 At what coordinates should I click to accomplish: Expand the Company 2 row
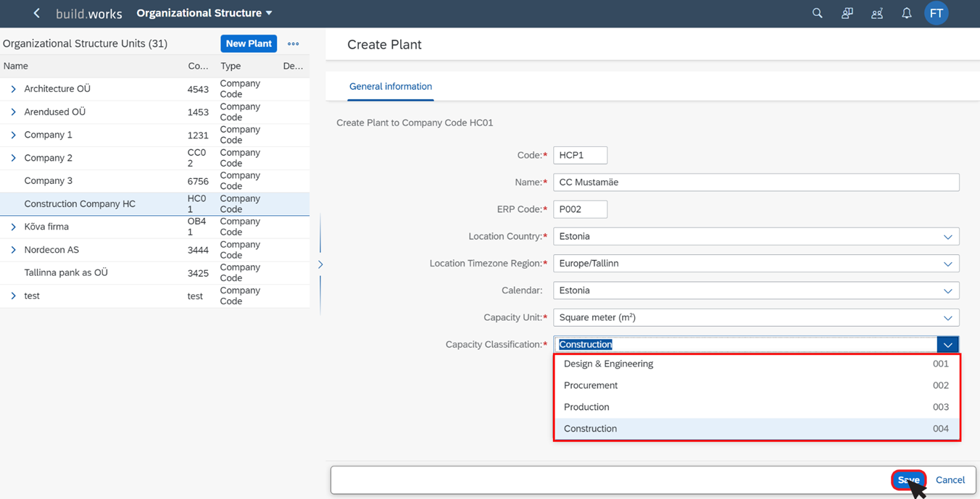(x=13, y=158)
